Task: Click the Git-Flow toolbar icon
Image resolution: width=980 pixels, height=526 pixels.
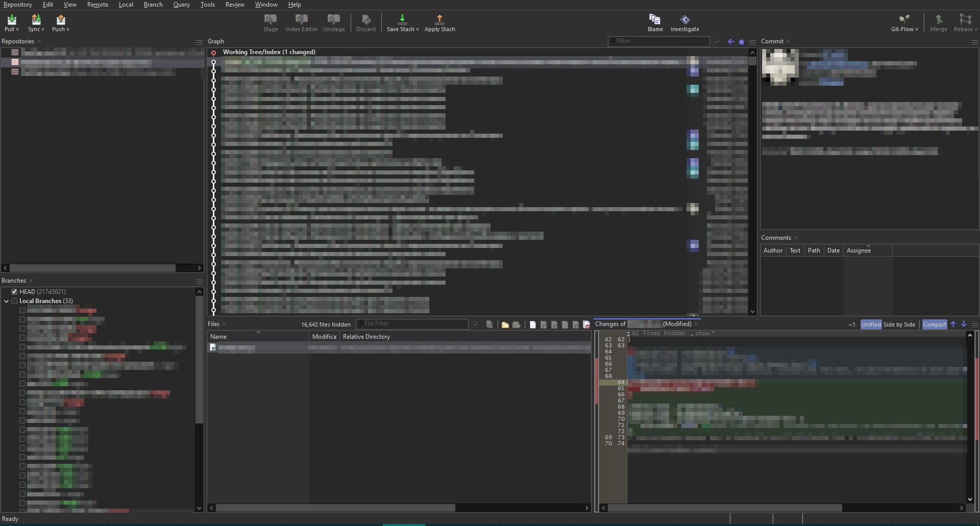Action: [x=904, y=19]
